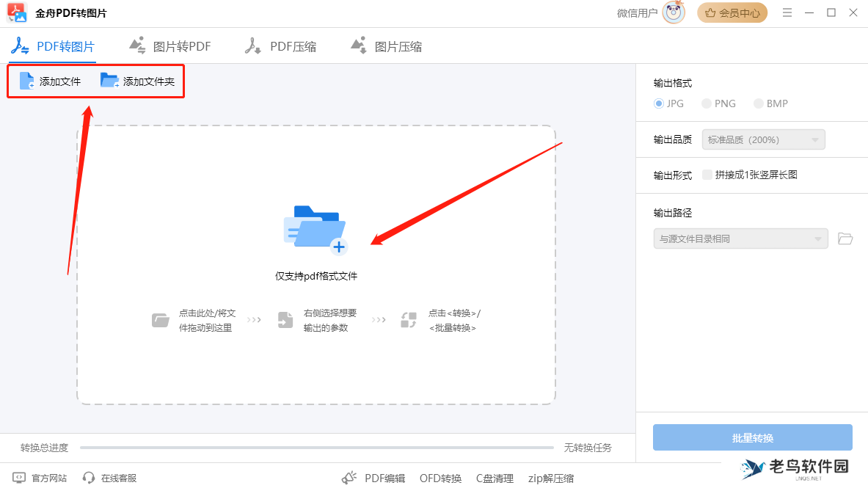
Task: Click the 批量转换 convert button
Action: pyautogui.click(x=752, y=437)
